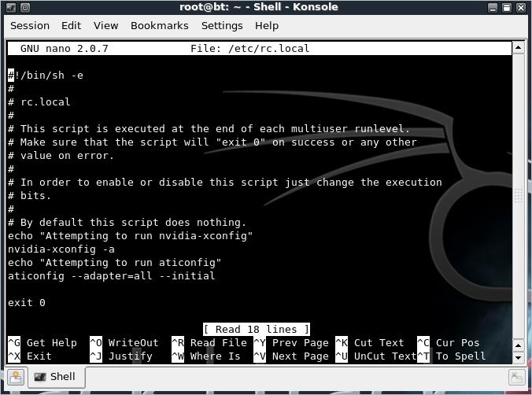Click the '^U UnCut Text' shortcut label
532x395 pixels.
[376, 356]
